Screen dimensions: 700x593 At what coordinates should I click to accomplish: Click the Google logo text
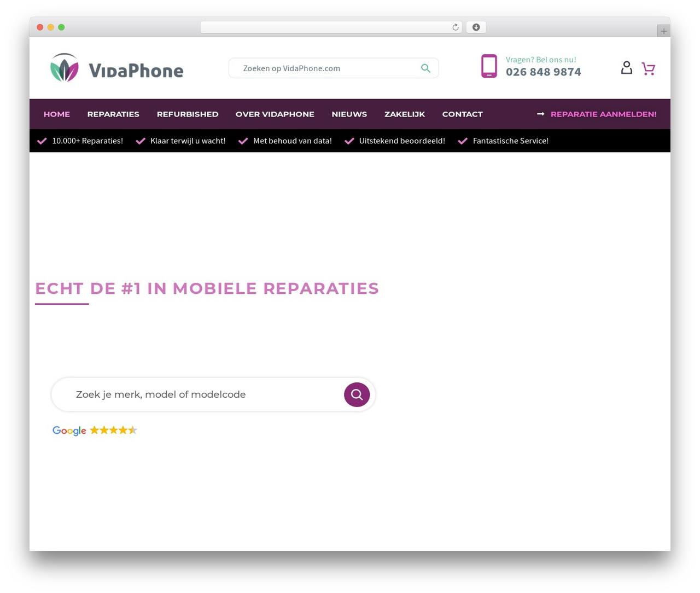point(69,431)
